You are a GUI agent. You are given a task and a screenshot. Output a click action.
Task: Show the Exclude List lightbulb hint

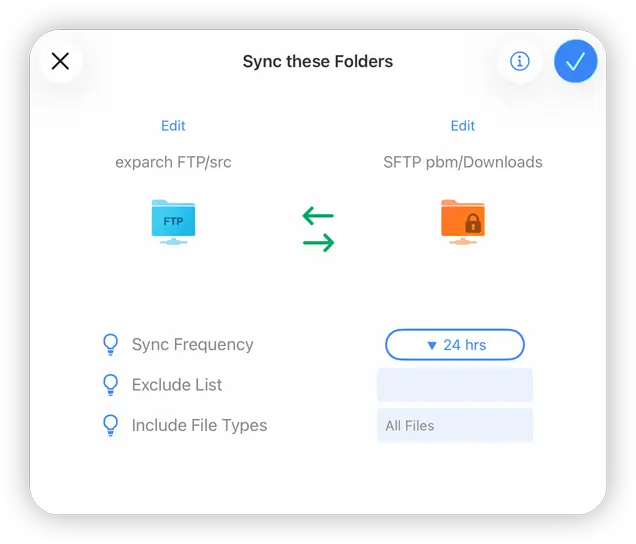pyautogui.click(x=111, y=385)
